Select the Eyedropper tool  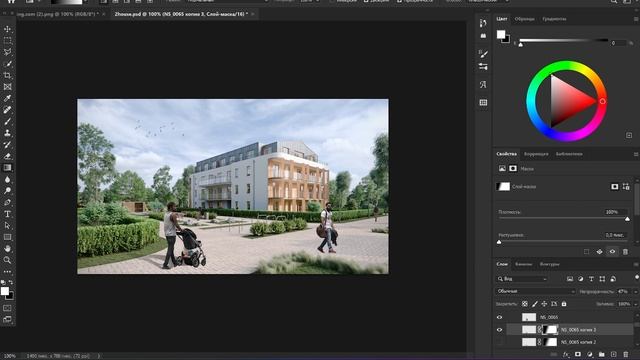[7, 98]
